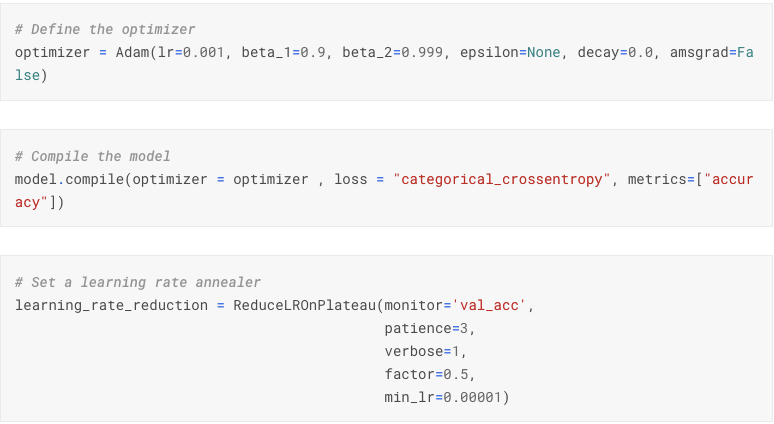Image resolution: width=774 pixels, height=424 pixels.
Task: Click the lr=0.001 parameter value
Action: pos(191,52)
